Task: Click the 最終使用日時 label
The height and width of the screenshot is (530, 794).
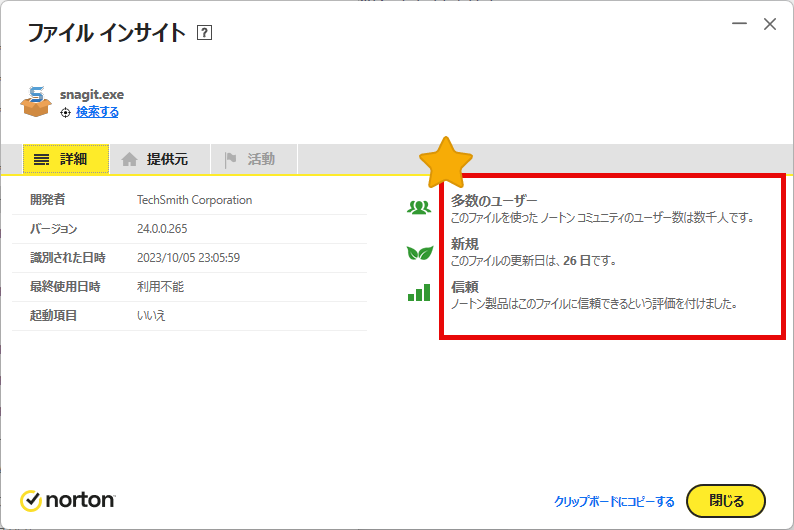Action: coord(65,287)
